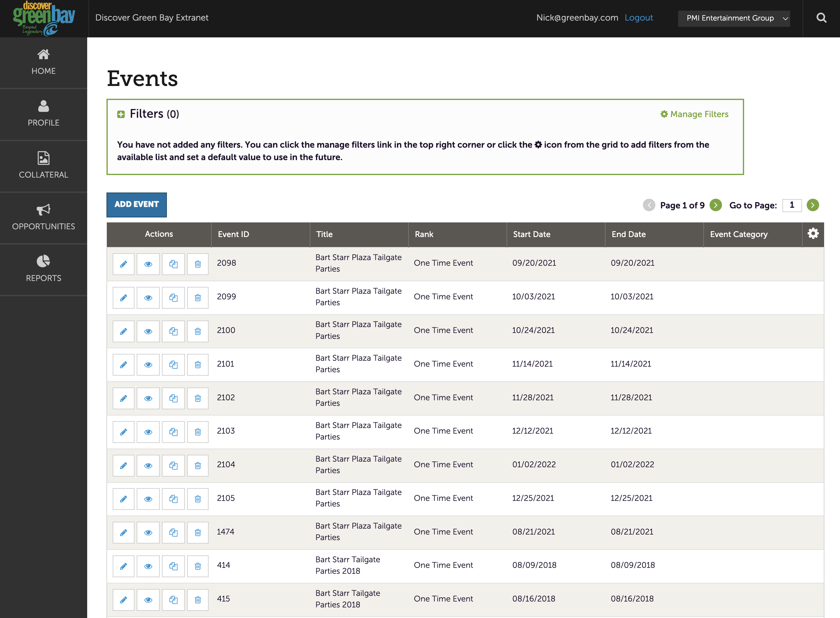Image resolution: width=840 pixels, height=618 pixels.
Task: Click previous page arrow icon
Action: point(649,205)
